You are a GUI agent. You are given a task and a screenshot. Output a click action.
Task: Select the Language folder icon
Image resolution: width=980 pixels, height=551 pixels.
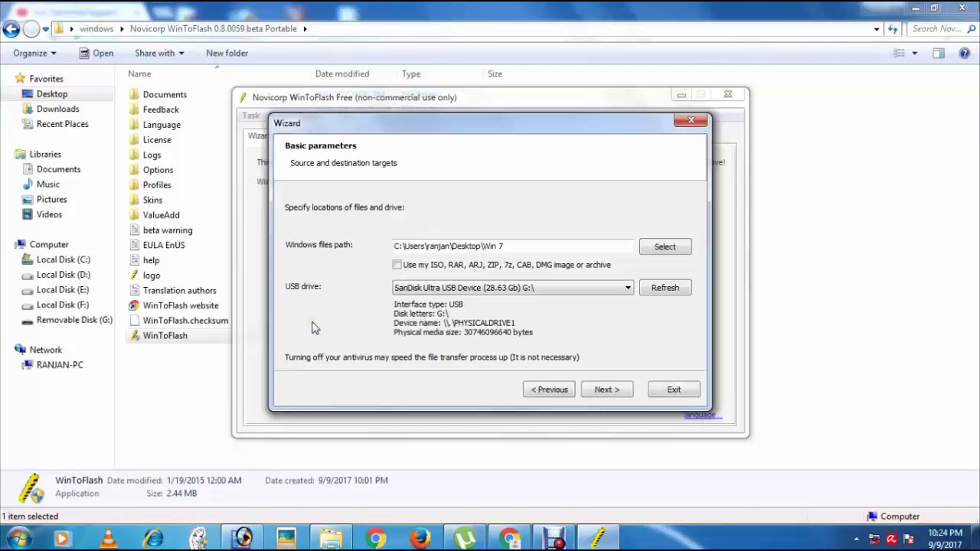134,125
